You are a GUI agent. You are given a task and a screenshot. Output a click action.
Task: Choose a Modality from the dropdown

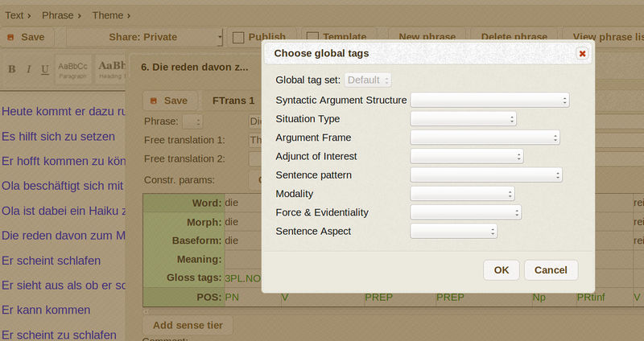click(x=462, y=194)
